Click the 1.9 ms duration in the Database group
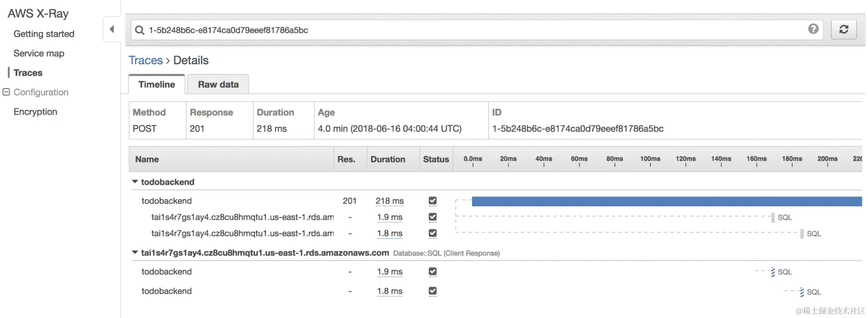Image resolution: width=868 pixels, height=318 pixels. pos(389,272)
